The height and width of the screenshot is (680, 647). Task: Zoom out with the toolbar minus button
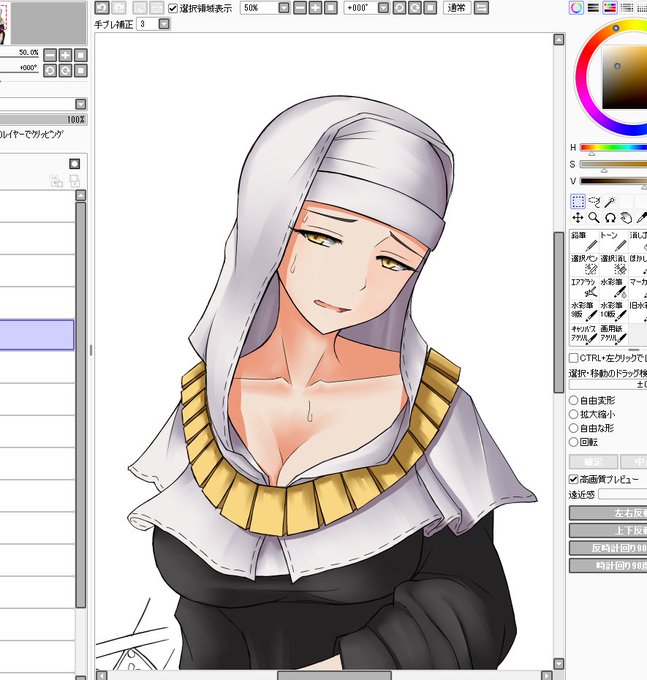point(300,8)
